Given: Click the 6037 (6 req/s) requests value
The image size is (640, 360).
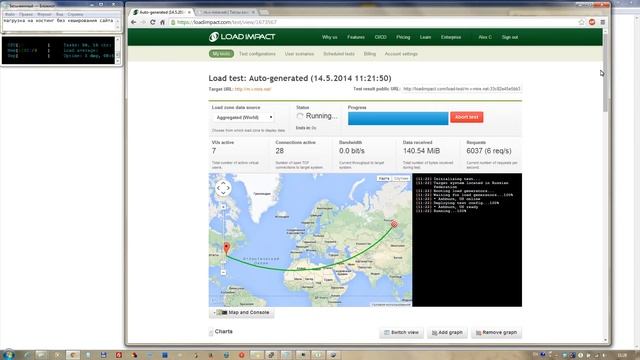Looking at the screenshot, I should coord(489,151).
